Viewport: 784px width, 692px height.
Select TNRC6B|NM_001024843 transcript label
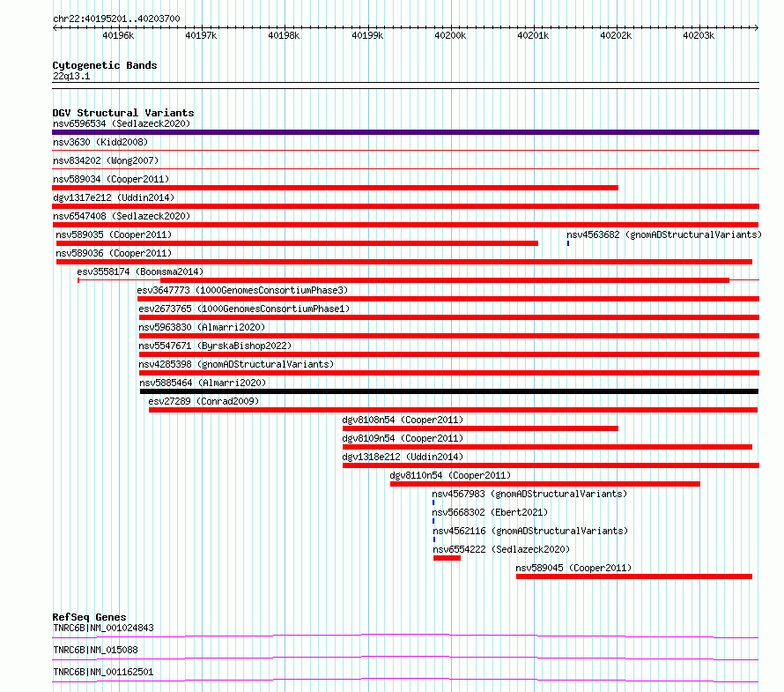103,628
